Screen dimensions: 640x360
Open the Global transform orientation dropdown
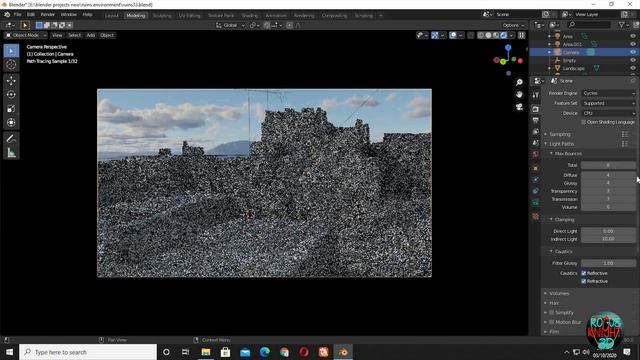230,25
